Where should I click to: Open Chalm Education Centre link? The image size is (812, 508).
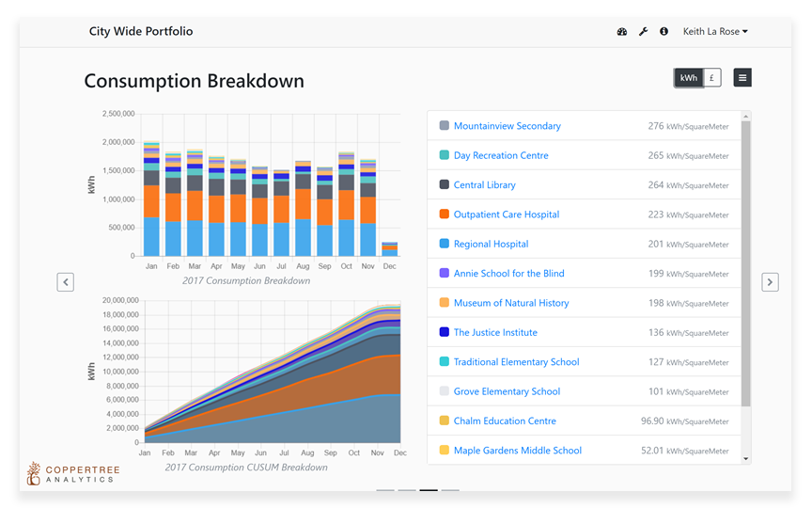(x=505, y=421)
